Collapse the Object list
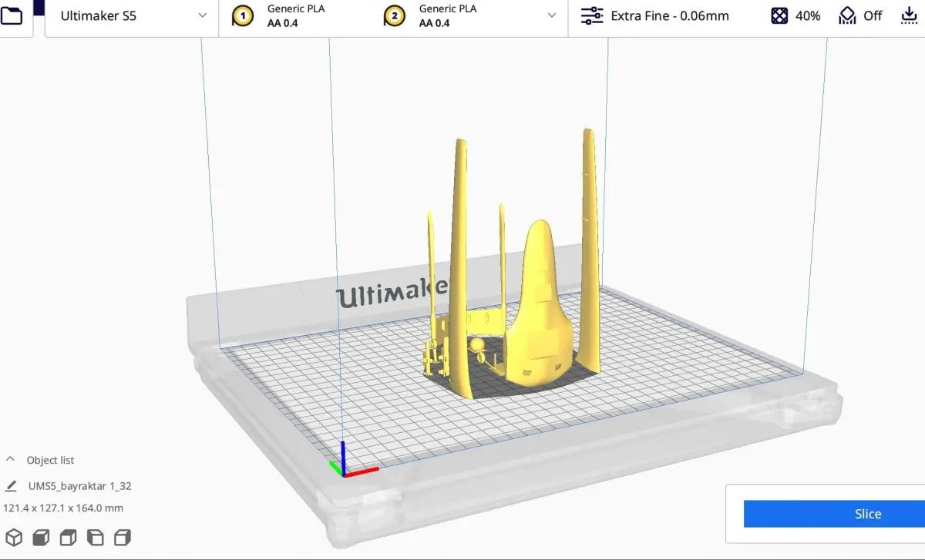Screen dimensions: 925x560 [11, 459]
